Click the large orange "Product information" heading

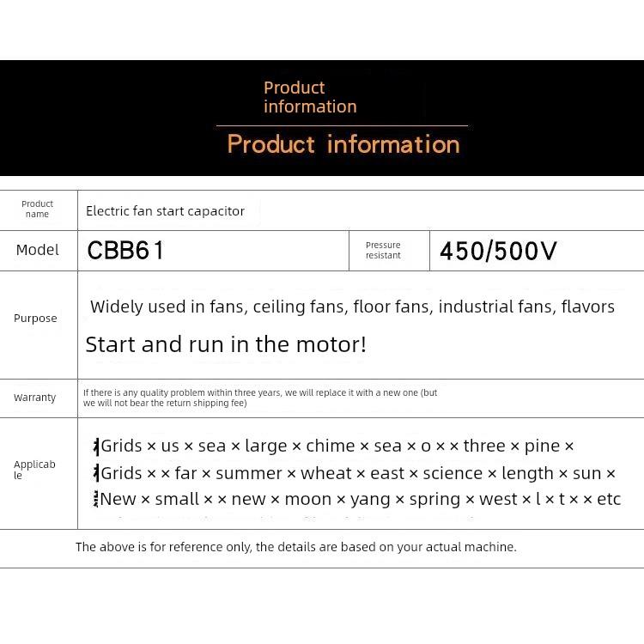[x=343, y=144]
